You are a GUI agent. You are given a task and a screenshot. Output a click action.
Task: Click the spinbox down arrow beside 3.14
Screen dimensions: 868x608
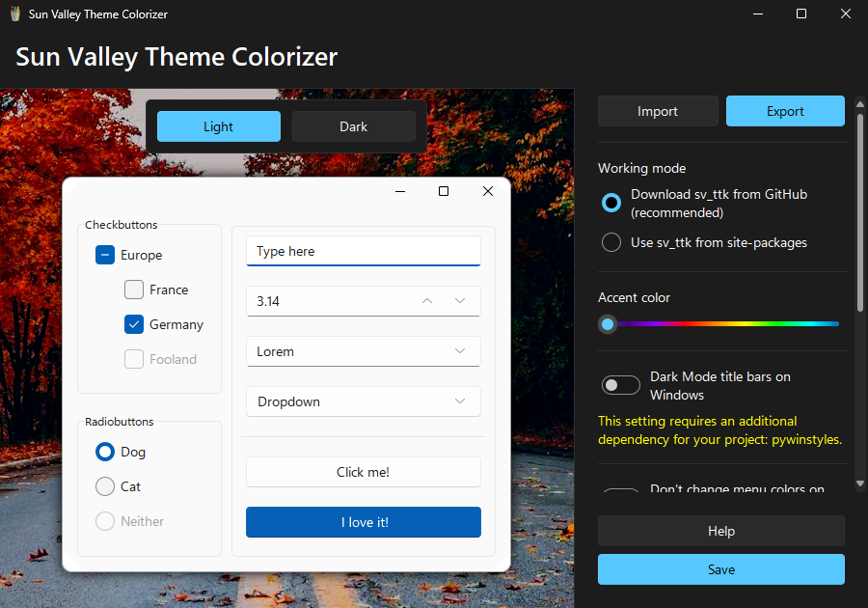point(460,301)
